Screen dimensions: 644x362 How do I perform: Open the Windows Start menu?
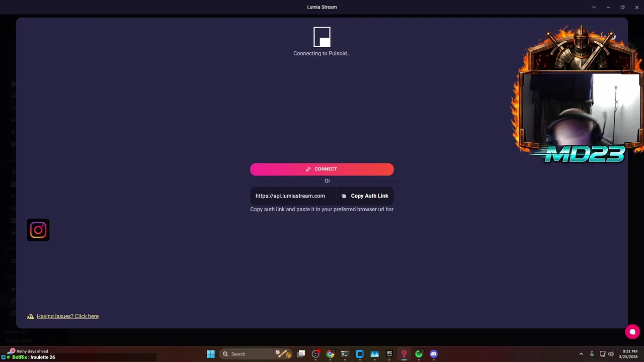pyautogui.click(x=211, y=354)
